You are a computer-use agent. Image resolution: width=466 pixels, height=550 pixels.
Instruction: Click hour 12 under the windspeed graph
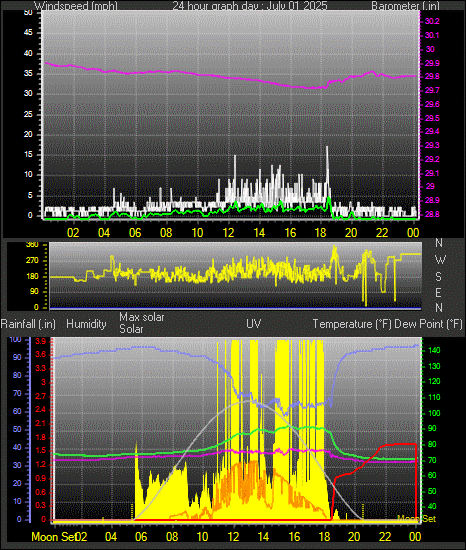(x=229, y=233)
